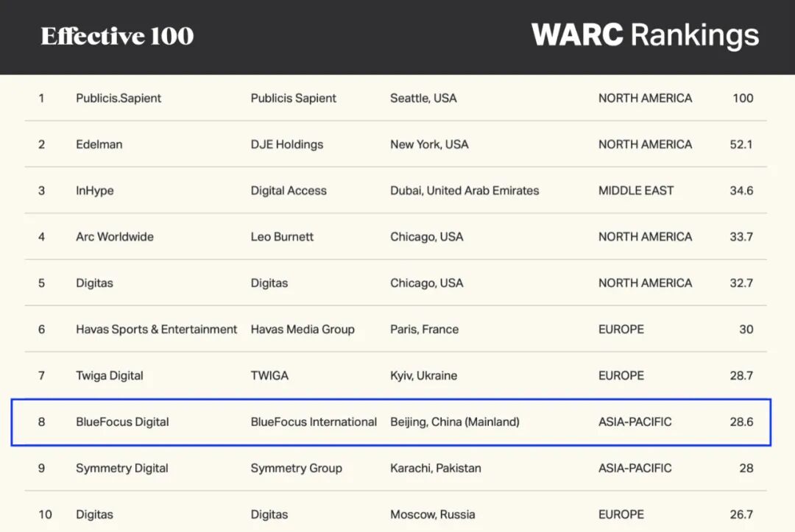This screenshot has width=795, height=532.
Task: Click network Symmetry Group
Action: click(x=296, y=468)
